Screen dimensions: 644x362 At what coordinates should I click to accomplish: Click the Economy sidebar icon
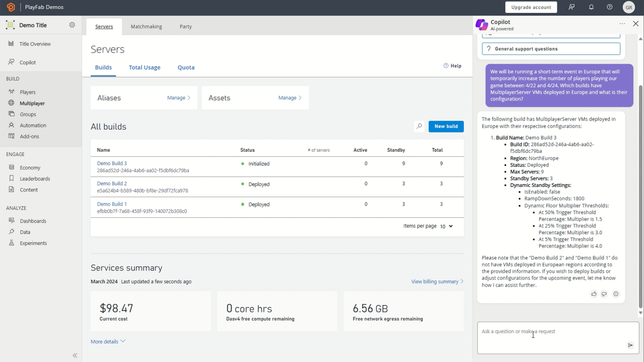(11, 167)
